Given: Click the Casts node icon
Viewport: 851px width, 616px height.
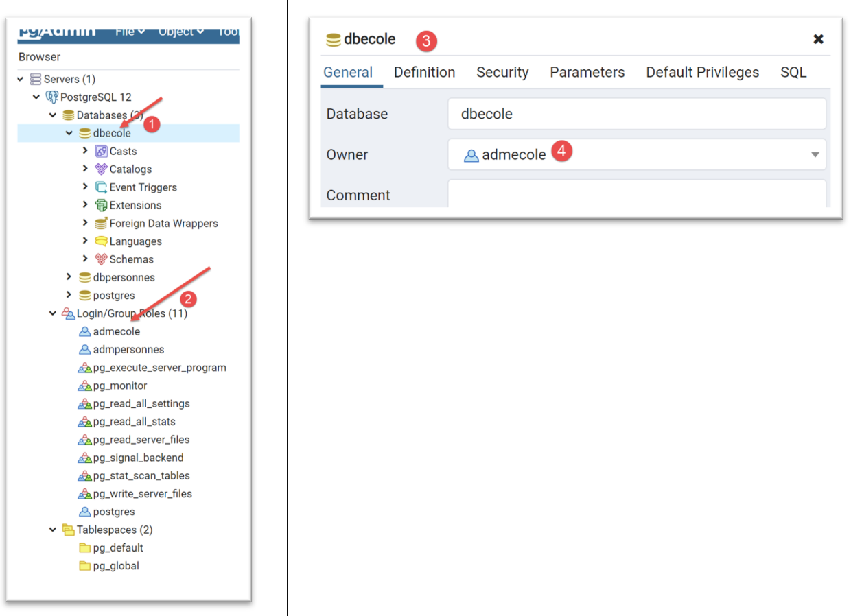Looking at the screenshot, I should pyautogui.click(x=101, y=152).
